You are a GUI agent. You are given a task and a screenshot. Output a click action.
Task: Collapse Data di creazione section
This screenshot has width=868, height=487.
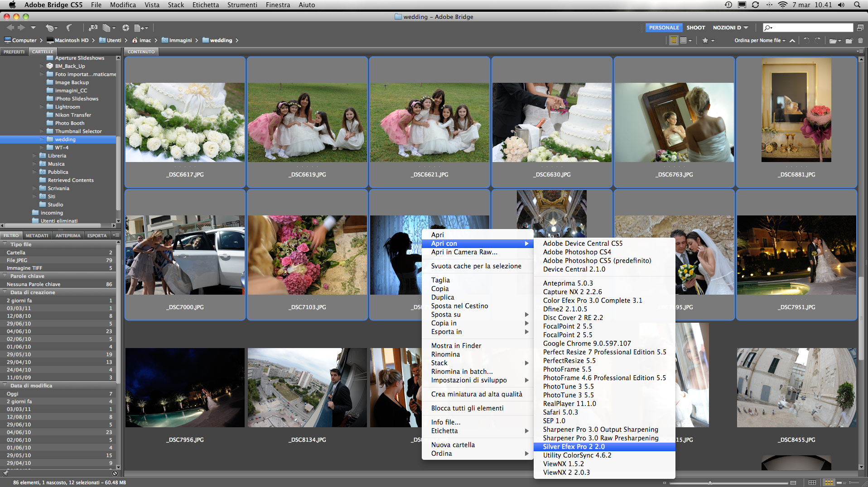[5, 292]
